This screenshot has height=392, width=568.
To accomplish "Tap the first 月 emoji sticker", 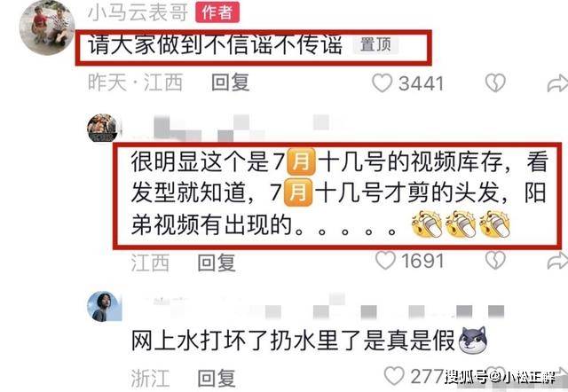I will pyautogui.click(x=301, y=161).
